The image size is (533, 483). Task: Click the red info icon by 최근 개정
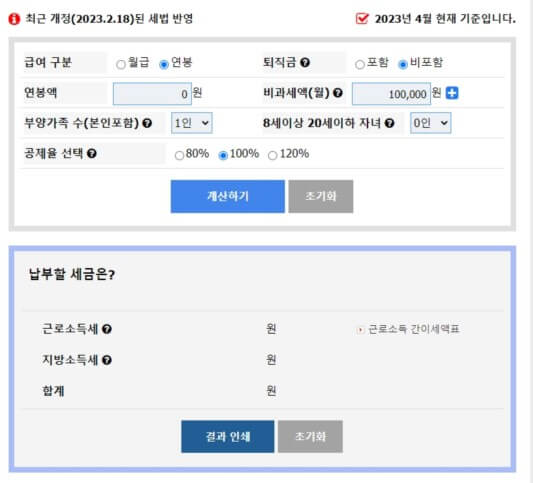[x=14, y=19]
